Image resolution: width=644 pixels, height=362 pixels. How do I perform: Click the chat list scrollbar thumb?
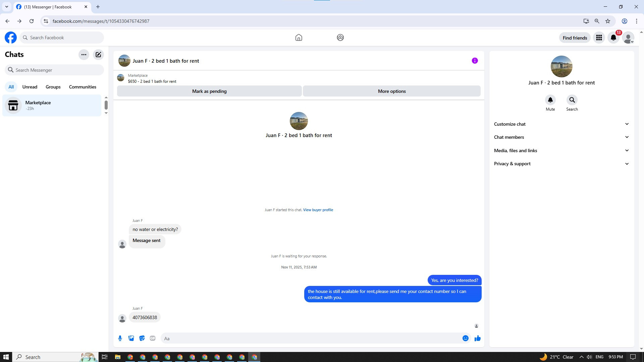[106, 105]
